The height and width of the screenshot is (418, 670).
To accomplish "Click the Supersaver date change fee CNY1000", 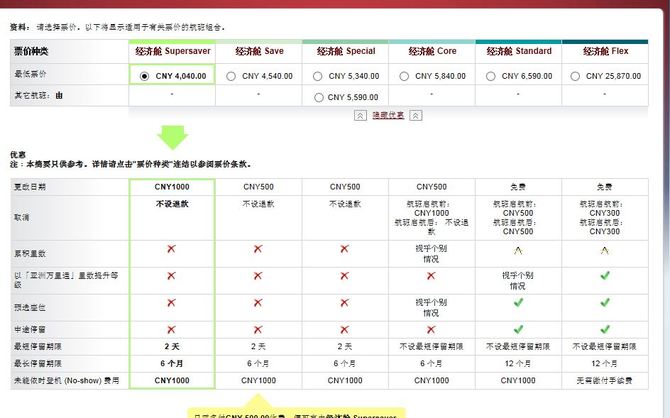I will pyautogui.click(x=172, y=187).
